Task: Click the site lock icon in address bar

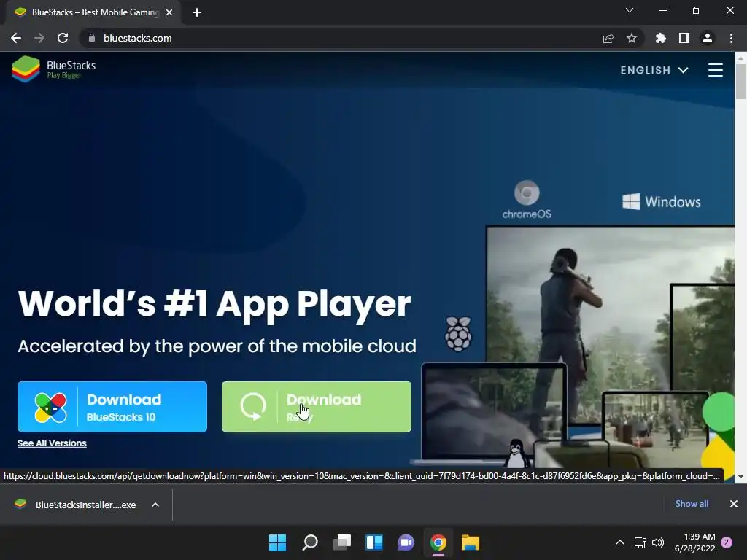Action: tap(92, 38)
